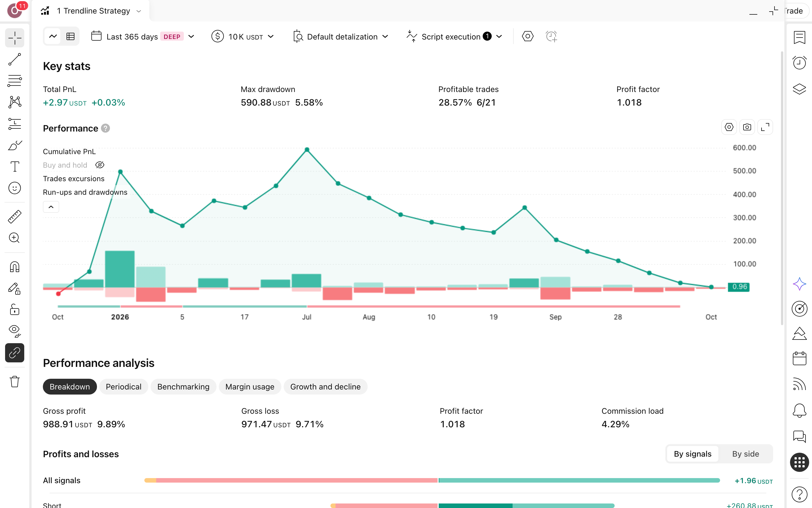Open the alerts clock panel on right sidebar
The image size is (812, 508).
click(799, 63)
